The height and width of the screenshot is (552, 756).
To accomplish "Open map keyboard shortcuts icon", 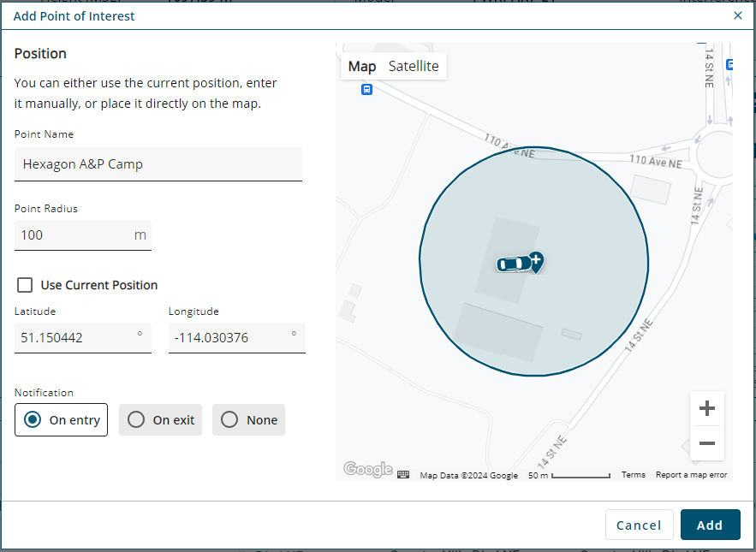I will 403,474.
